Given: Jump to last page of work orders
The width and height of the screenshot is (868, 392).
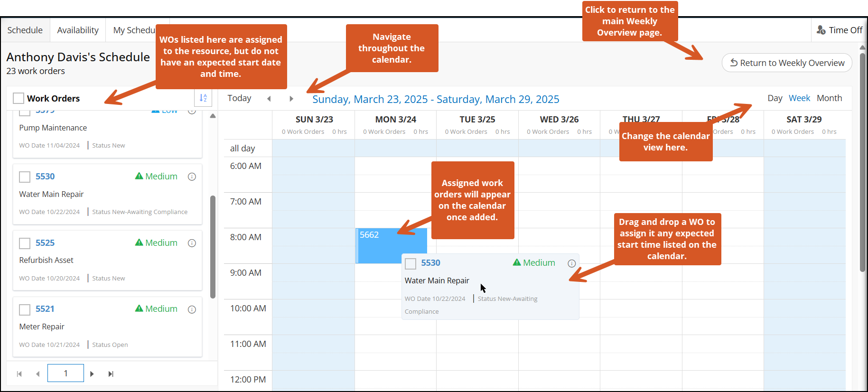Looking at the screenshot, I should click(111, 374).
